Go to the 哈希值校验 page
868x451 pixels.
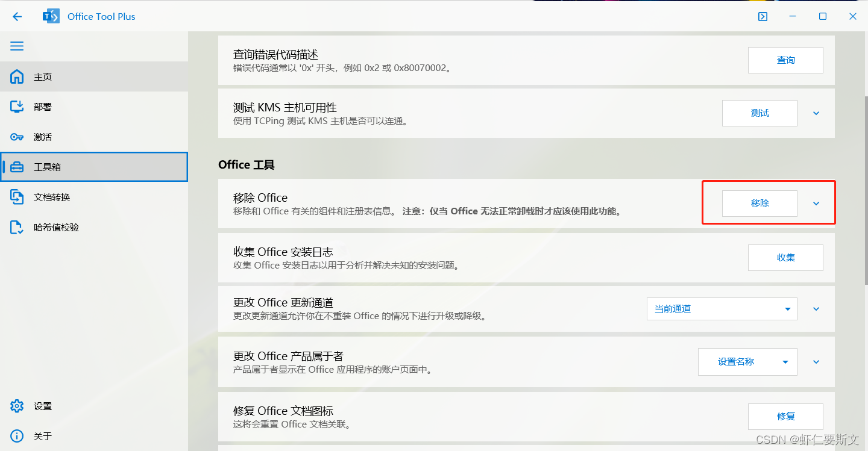[x=94, y=227]
